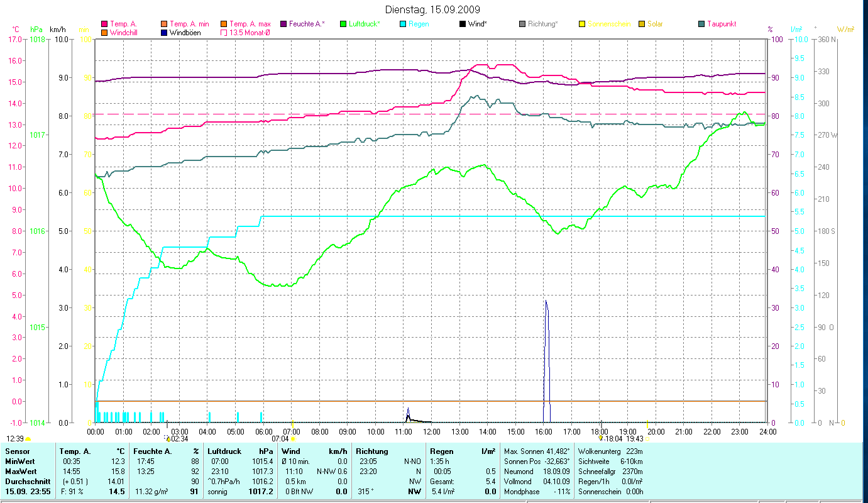This screenshot has height=503, width=868.
Task: Click the rain duration '1:35 h'
Action: pyautogui.click(x=440, y=462)
